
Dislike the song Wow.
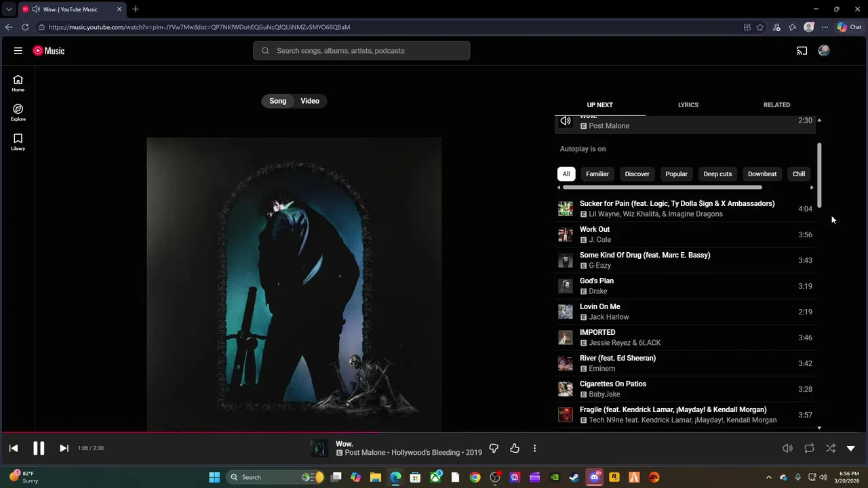click(494, 448)
